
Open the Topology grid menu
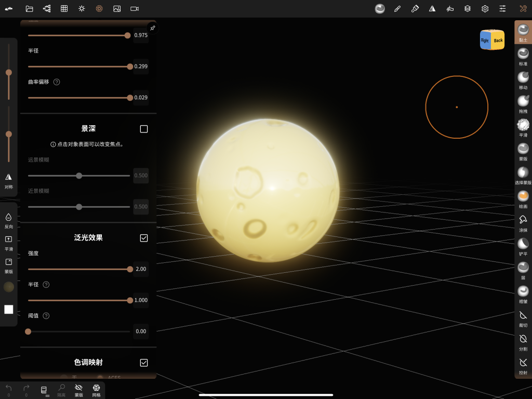[x=64, y=9]
